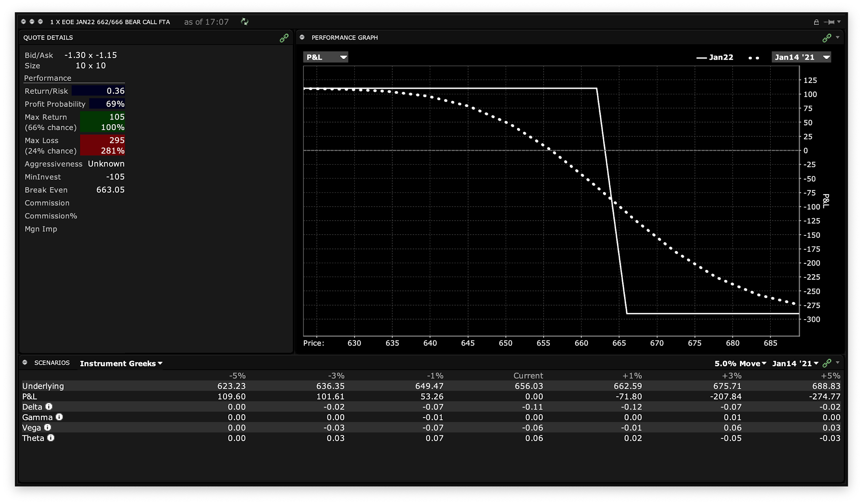Select the Break Even value 663.05
Screen dimensions: 863x504
[110, 190]
